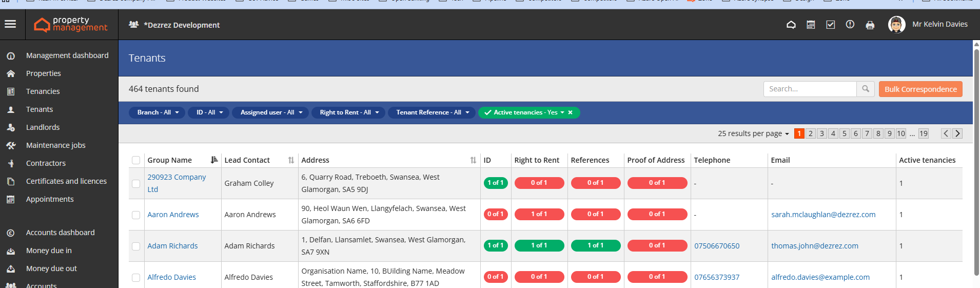Open the 25 results per page dropdown
The width and height of the screenshot is (980, 288).
click(753, 133)
